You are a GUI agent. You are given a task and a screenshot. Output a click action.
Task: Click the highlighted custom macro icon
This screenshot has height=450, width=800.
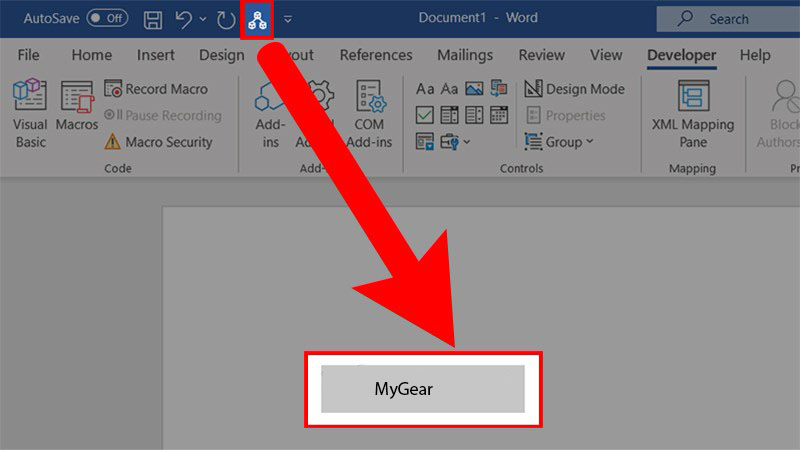(257, 19)
